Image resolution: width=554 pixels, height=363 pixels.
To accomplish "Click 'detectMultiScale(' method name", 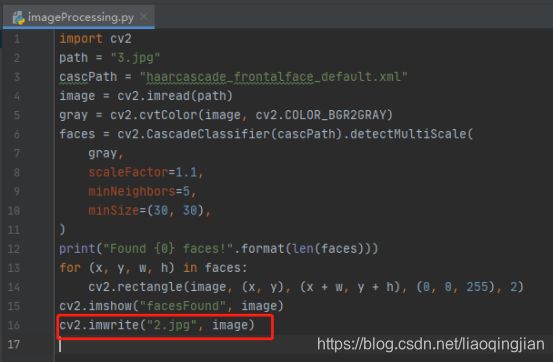I will click(x=411, y=134).
